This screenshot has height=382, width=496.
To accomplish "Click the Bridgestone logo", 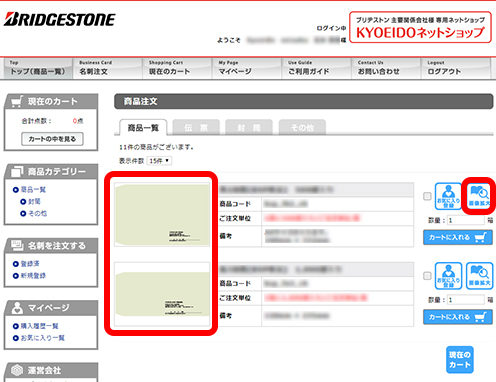I will coord(59,20).
